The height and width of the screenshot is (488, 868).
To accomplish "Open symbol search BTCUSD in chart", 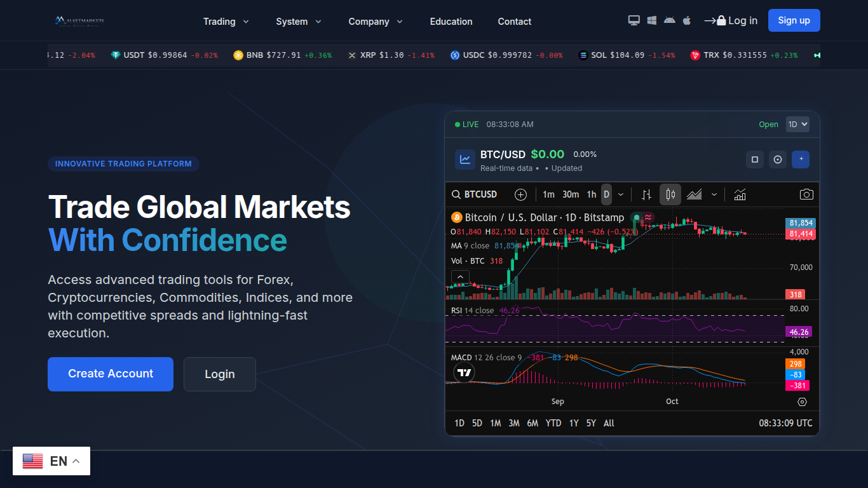I will point(474,194).
